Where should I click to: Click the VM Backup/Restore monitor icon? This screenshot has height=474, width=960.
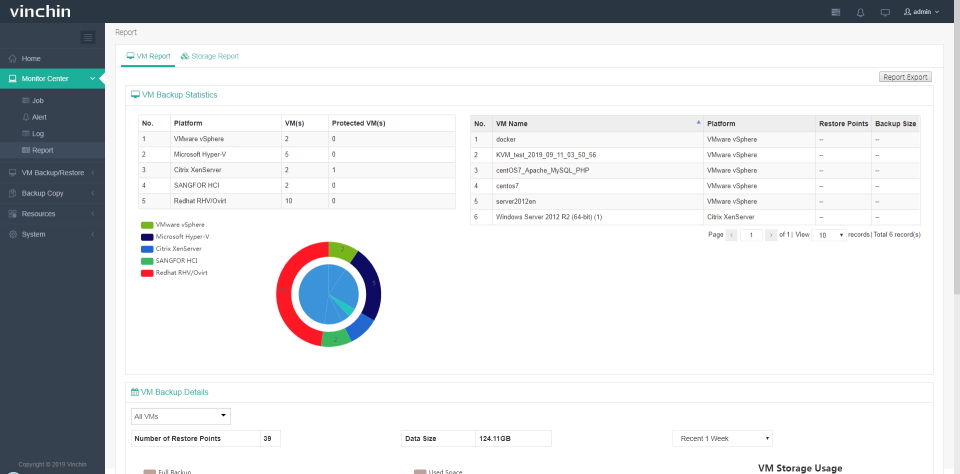tap(13, 173)
